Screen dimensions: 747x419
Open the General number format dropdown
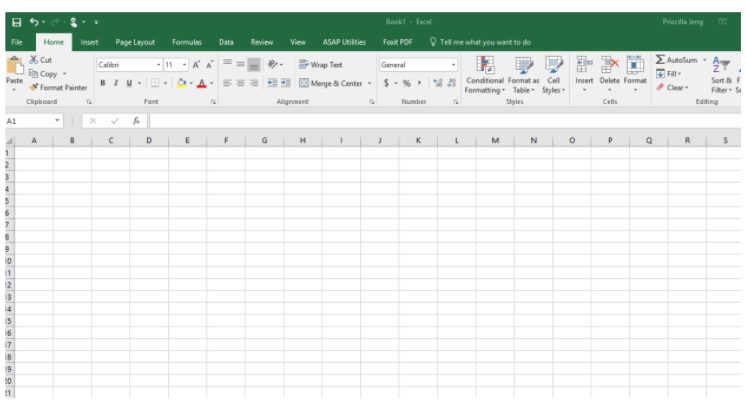pyautogui.click(x=453, y=65)
